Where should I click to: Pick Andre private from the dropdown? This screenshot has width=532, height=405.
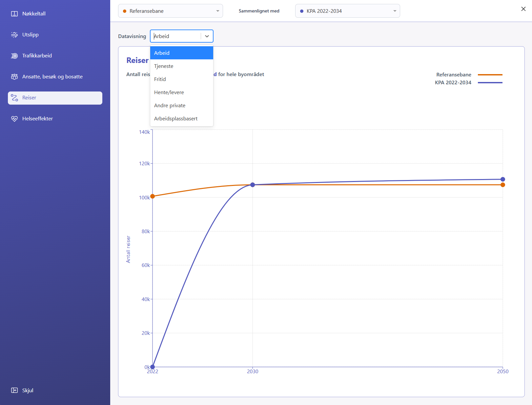pyautogui.click(x=182, y=105)
